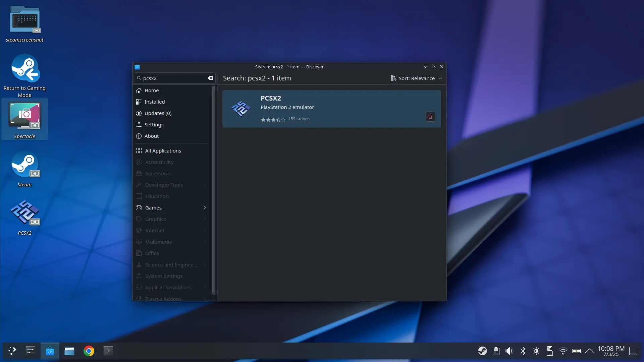The image size is (644, 362).
Task: Click the sidebar vertical scrollbar
Action: tap(213, 191)
